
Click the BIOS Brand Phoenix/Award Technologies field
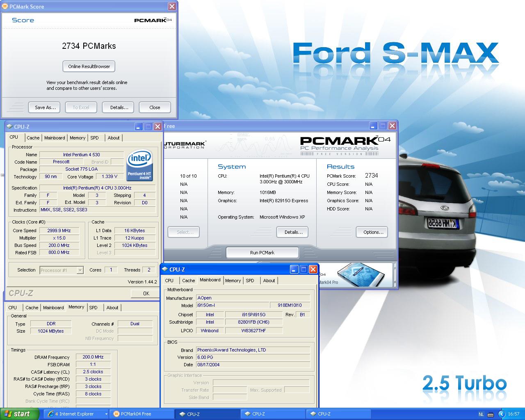[253, 350]
